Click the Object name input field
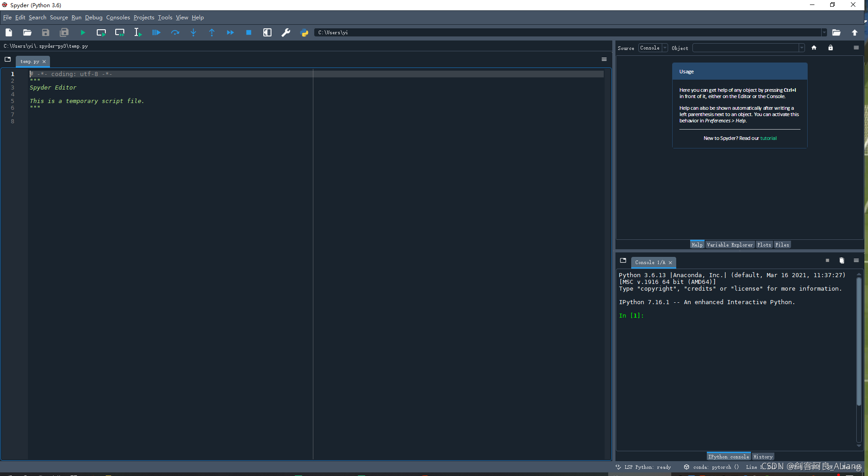The height and width of the screenshot is (476, 868). (x=746, y=48)
